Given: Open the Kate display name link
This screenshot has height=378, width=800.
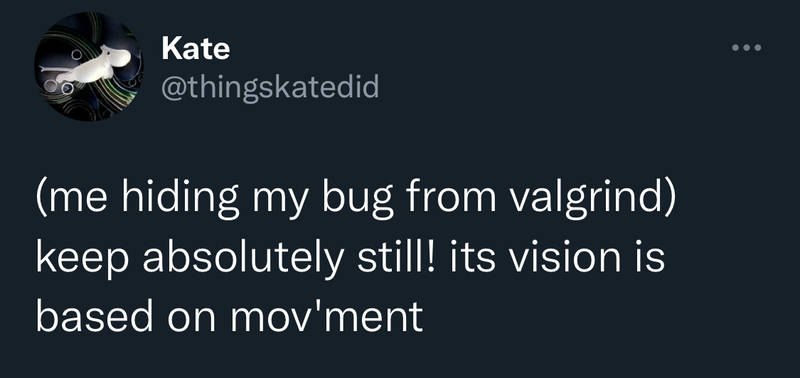Looking at the screenshot, I should 196,49.
